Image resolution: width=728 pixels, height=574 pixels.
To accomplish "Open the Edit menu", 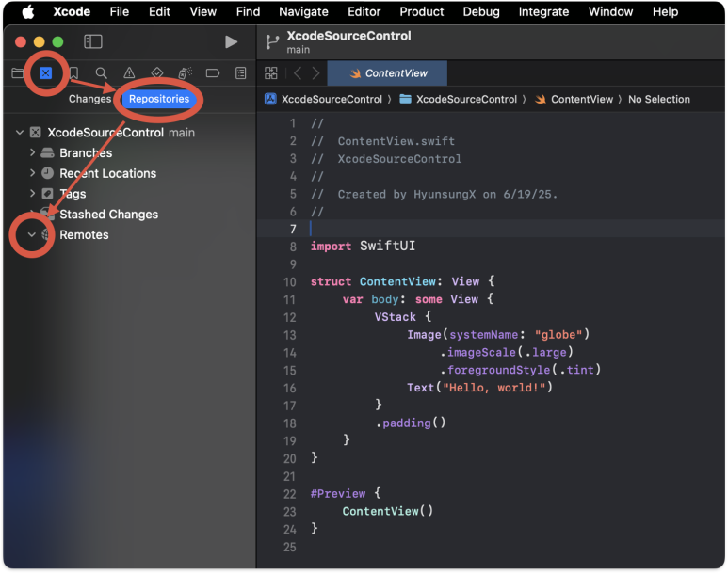I will click(159, 11).
